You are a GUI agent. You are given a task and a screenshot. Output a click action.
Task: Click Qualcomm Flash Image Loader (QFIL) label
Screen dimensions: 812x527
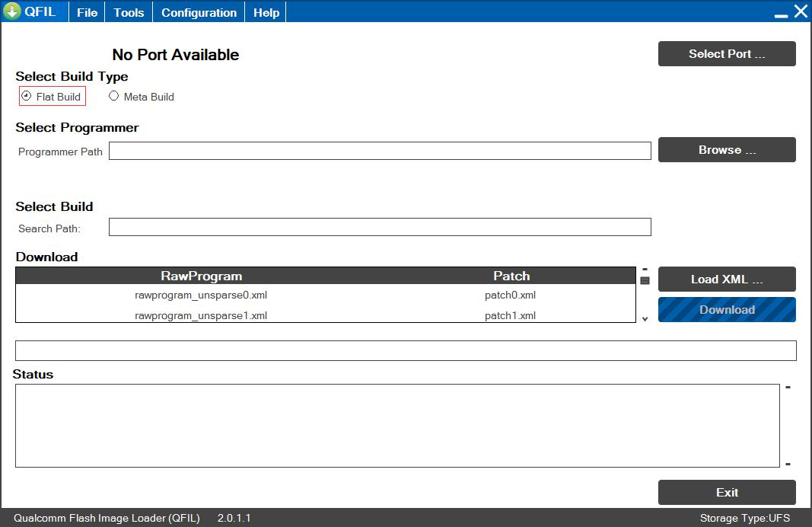tap(107, 518)
